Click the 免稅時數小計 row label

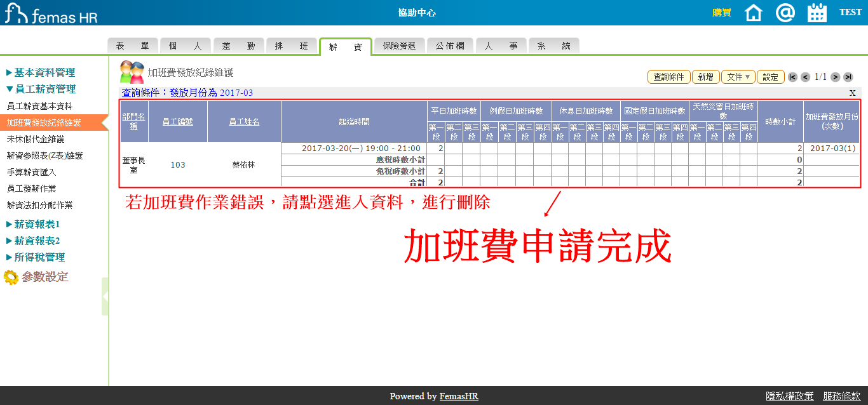click(x=400, y=171)
